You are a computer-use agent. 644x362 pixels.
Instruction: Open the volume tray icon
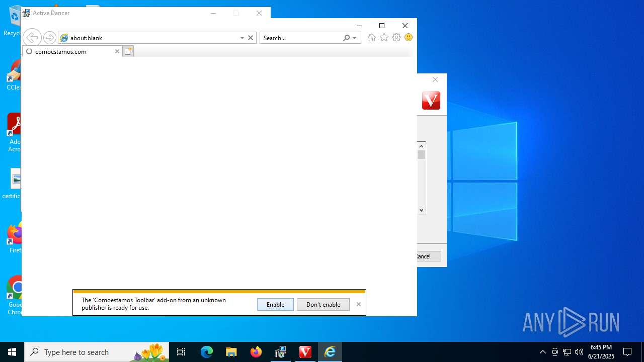579,352
